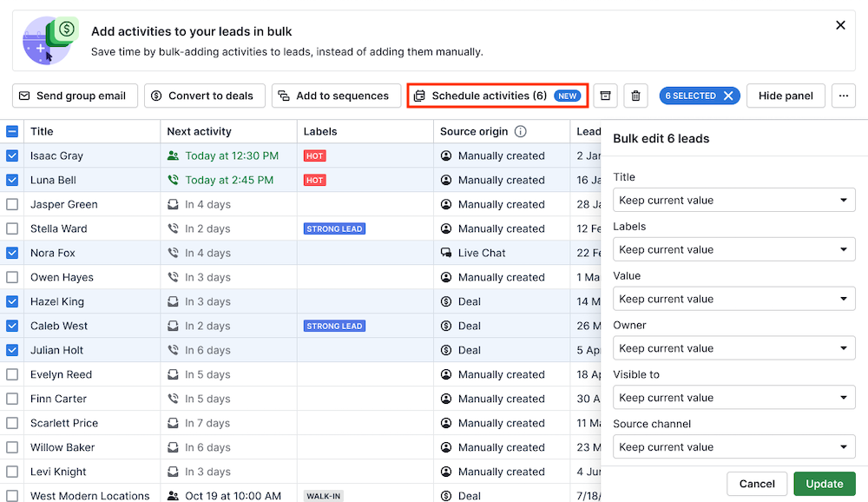Open the Visible to dropdown
868x502 pixels.
point(734,398)
